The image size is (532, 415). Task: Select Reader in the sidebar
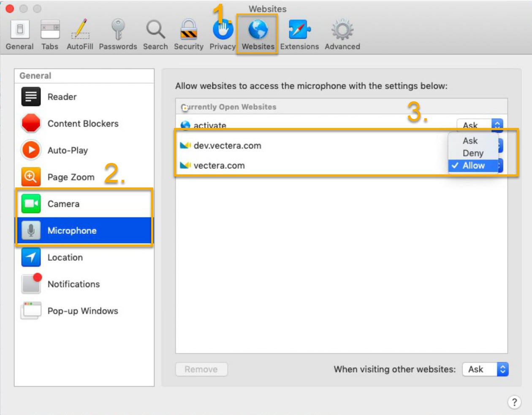84,97
